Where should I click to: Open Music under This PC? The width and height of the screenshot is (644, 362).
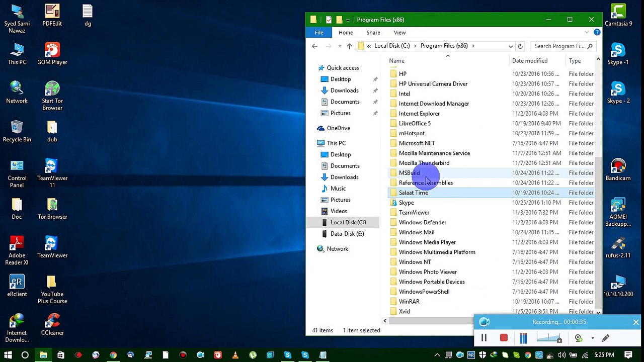[x=338, y=189]
